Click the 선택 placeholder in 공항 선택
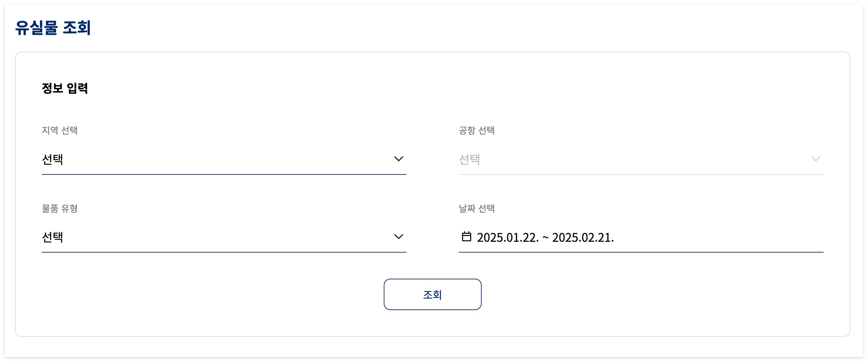The image size is (868, 362). pos(470,160)
